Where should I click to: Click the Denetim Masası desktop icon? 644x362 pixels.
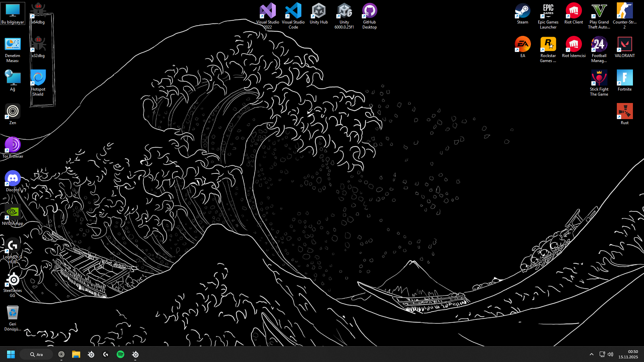(13, 50)
